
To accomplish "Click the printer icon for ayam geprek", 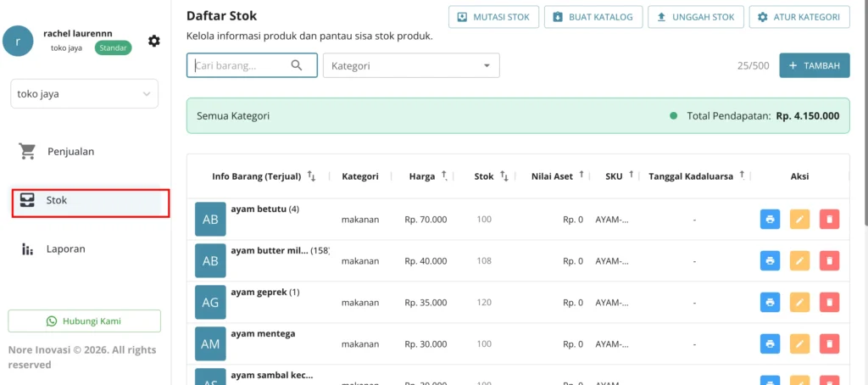I will pos(770,303).
